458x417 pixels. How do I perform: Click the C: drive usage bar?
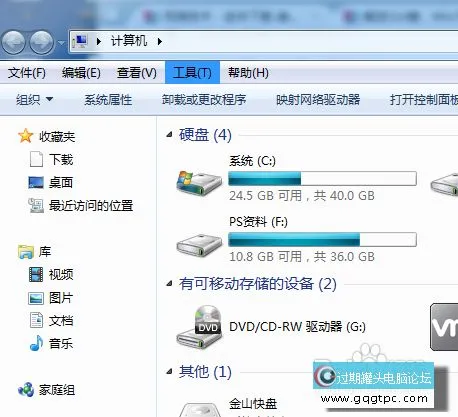point(322,178)
